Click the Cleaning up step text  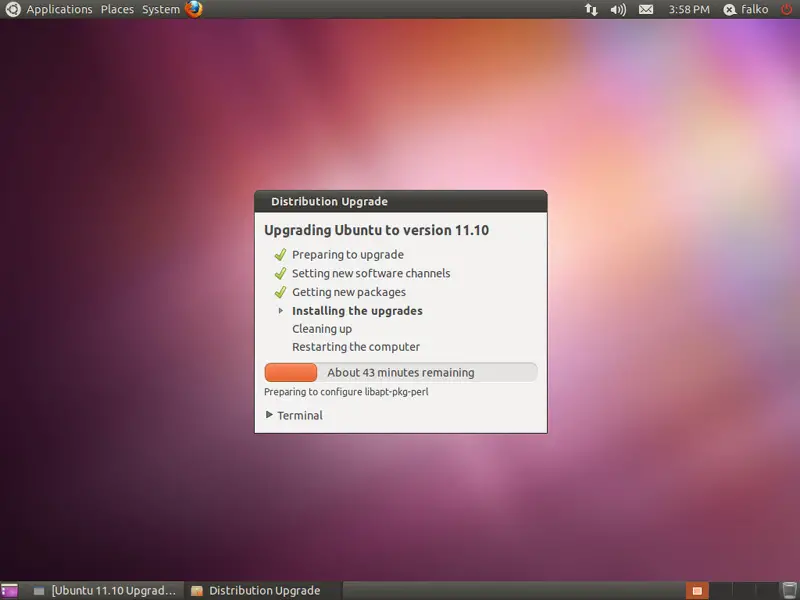coord(322,329)
